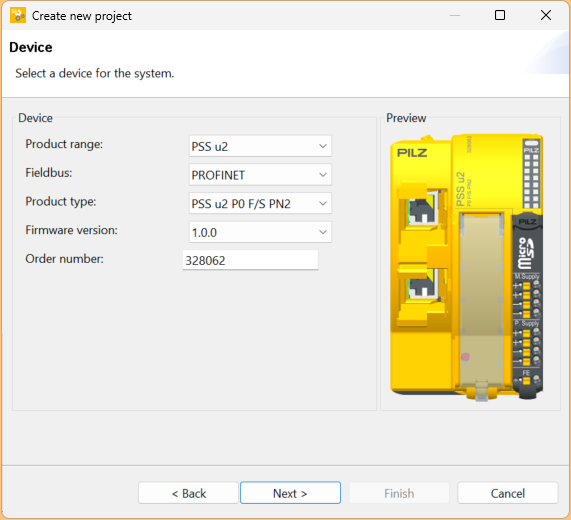The width and height of the screenshot is (571, 520).
Task: Click the PSS u2 device preview image
Action: click(466, 267)
